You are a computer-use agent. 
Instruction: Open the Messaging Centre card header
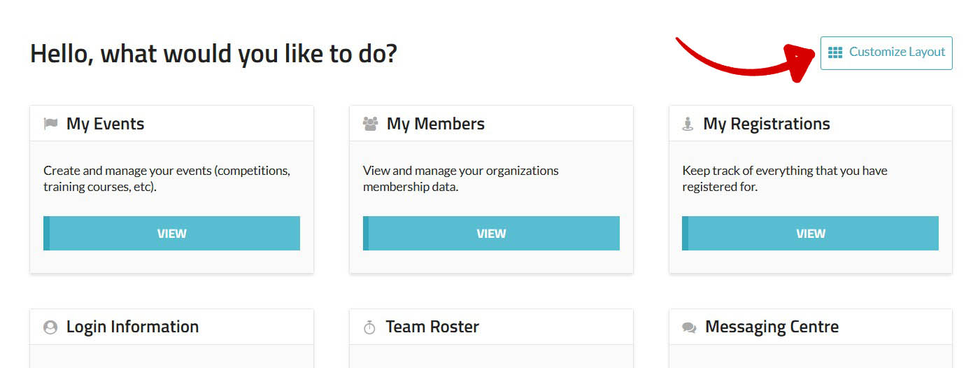click(x=772, y=327)
